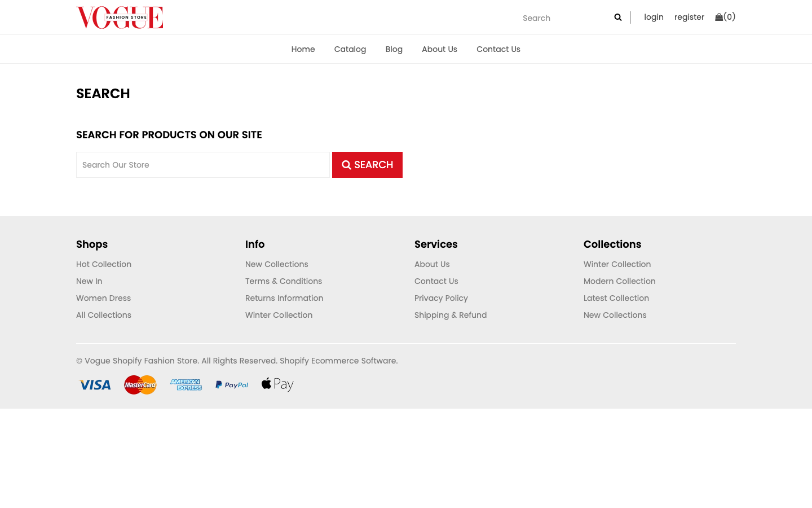Screen dimensions: 812x508
Task: Open Winter Collection under Info
Action: pos(279,315)
